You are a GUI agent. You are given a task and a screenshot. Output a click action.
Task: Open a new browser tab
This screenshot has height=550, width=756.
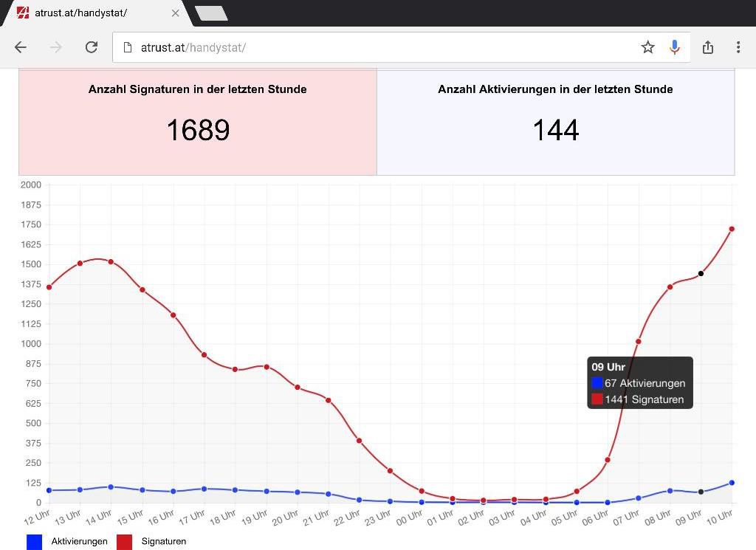(210, 13)
